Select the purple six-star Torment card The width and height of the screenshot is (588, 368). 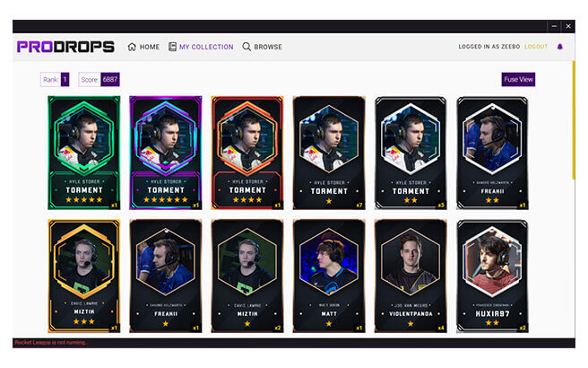[x=166, y=153]
